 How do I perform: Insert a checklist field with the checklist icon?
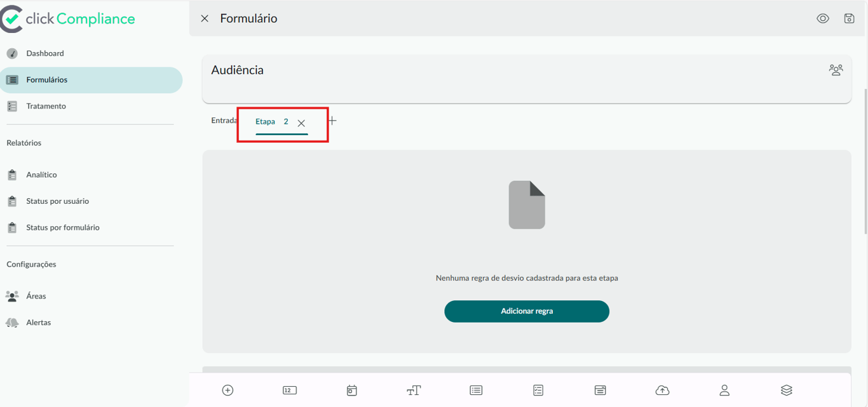click(x=538, y=390)
